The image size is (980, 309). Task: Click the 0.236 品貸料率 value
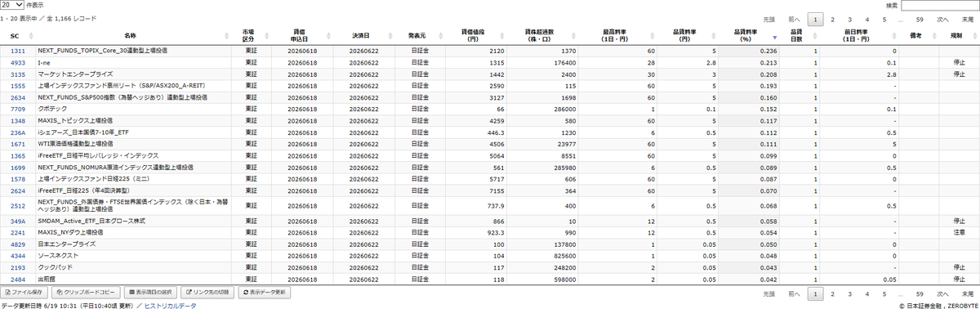[x=768, y=51]
